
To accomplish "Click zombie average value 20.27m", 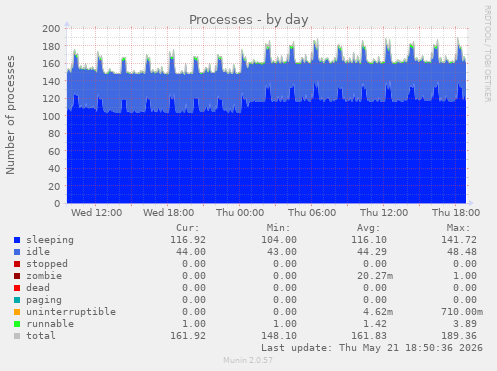I will coord(375,276).
